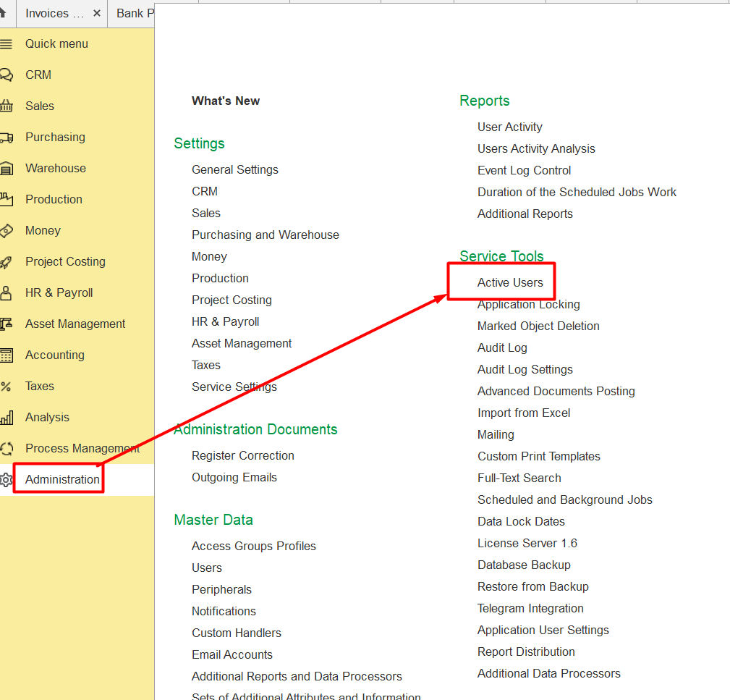The image size is (730, 700).
Task: Open the What's New page
Action: pos(226,101)
